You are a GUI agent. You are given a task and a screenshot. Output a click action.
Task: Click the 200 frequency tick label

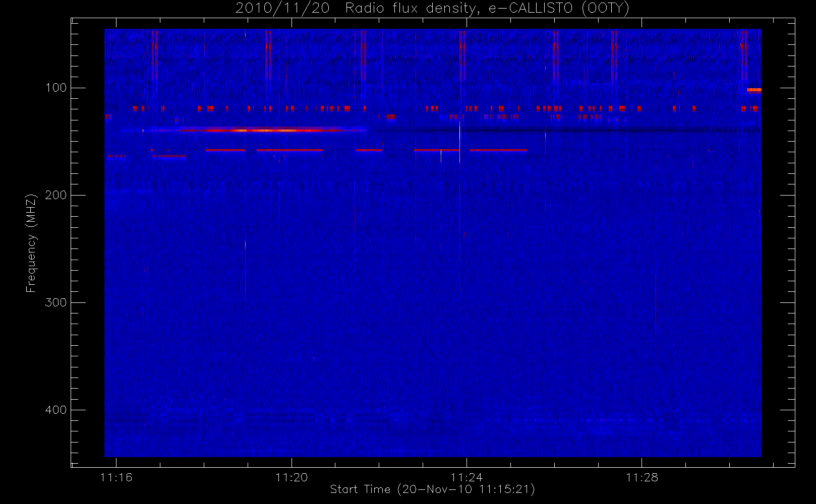(55, 195)
